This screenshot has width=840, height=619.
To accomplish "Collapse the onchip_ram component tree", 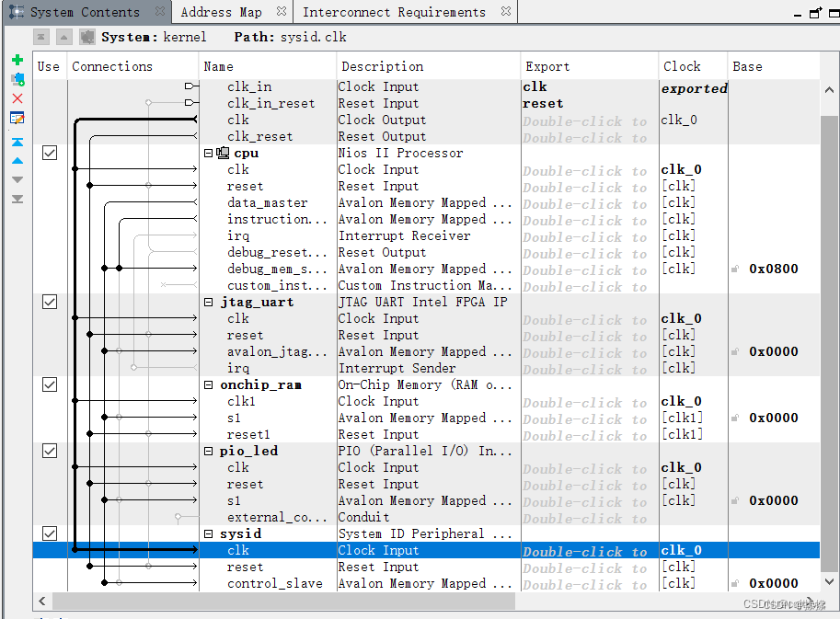I will pos(209,384).
